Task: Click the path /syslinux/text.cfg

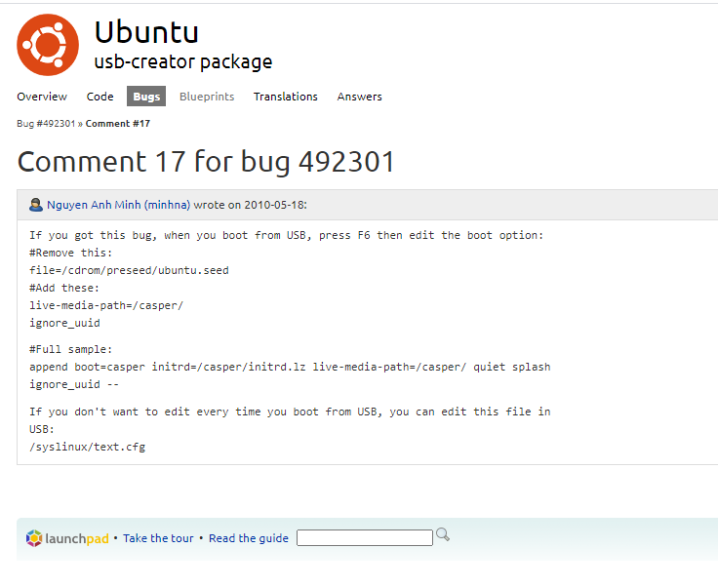Action: pos(88,447)
